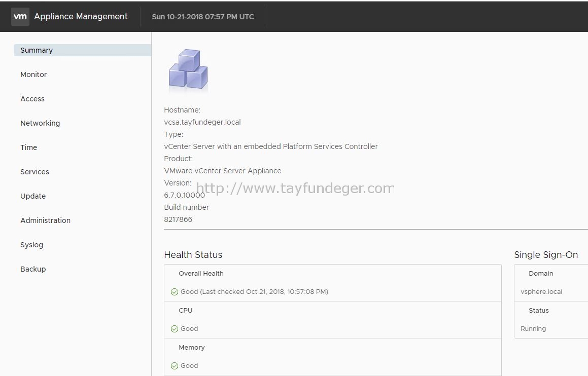The height and width of the screenshot is (376, 588).
Task: Navigate to the Services page
Action: pos(34,172)
